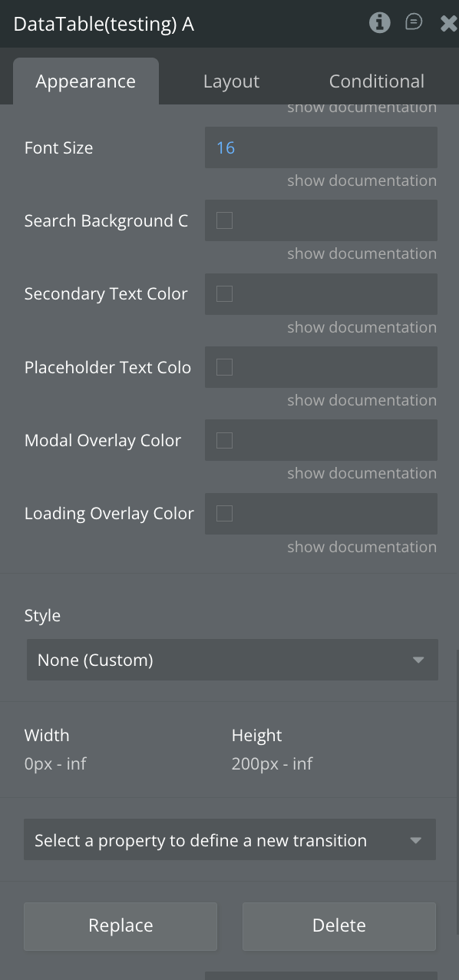Show documentation under Modal Overlay Color
Image resolution: width=459 pixels, height=980 pixels.
click(362, 473)
